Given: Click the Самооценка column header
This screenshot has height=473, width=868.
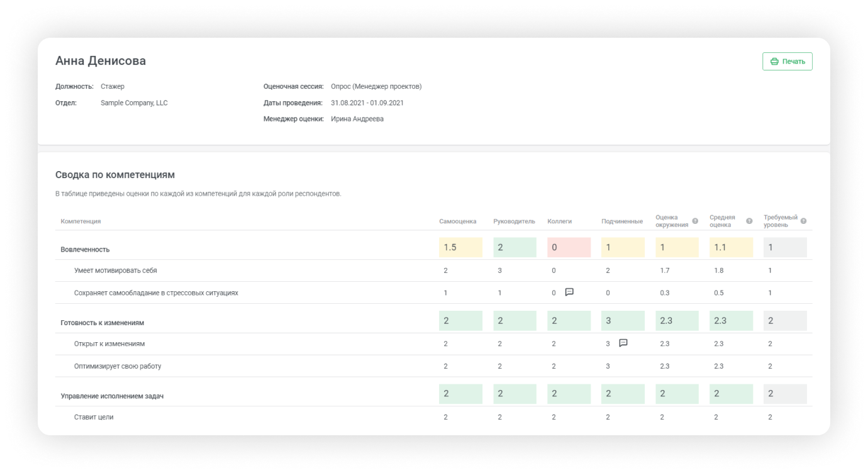Looking at the screenshot, I should [457, 221].
